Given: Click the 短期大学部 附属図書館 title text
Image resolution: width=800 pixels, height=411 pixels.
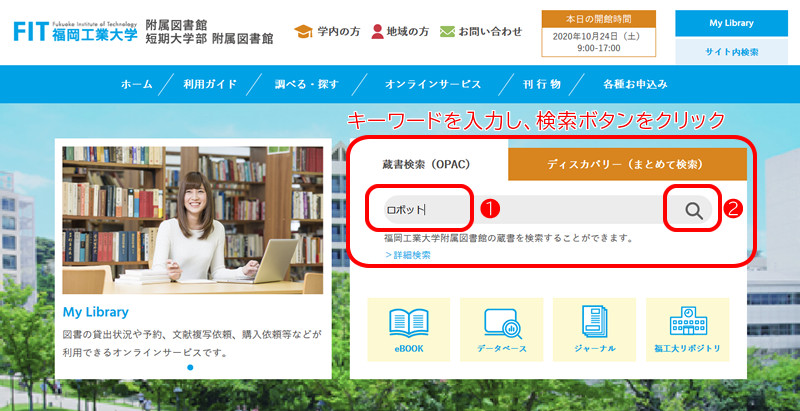Looking at the screenshot, I should 209,39.
